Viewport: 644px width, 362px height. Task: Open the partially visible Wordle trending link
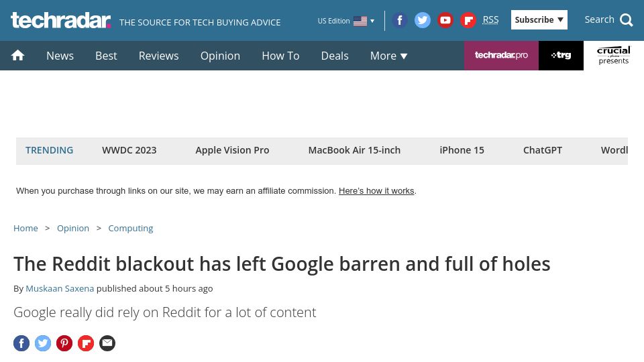coord(614,150)
